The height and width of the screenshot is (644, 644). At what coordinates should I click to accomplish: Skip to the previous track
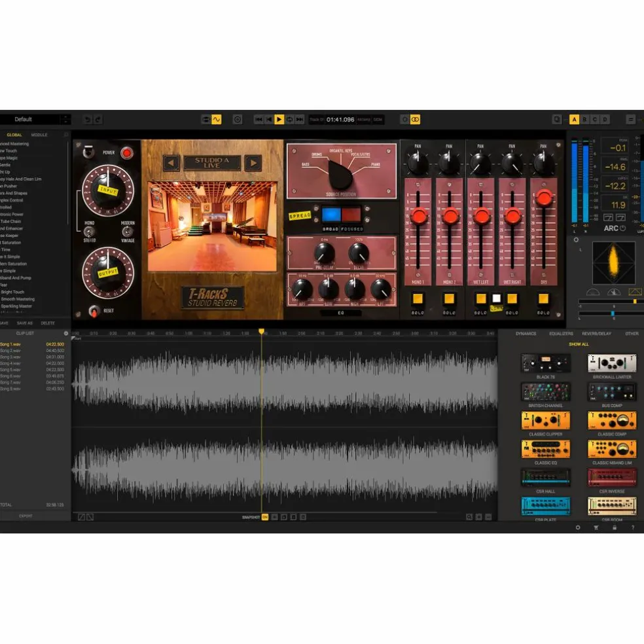259,120
